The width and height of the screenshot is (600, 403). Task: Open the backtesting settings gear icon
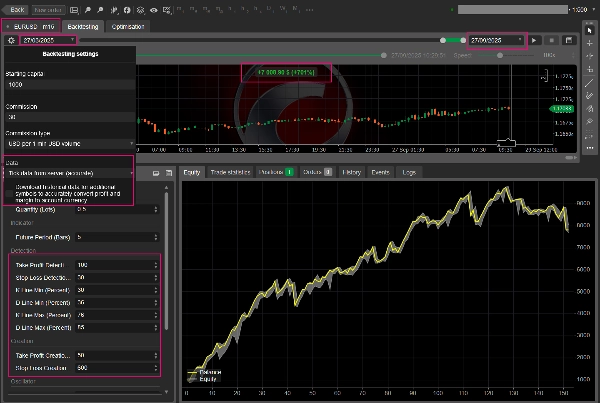(x=10, y=40)
